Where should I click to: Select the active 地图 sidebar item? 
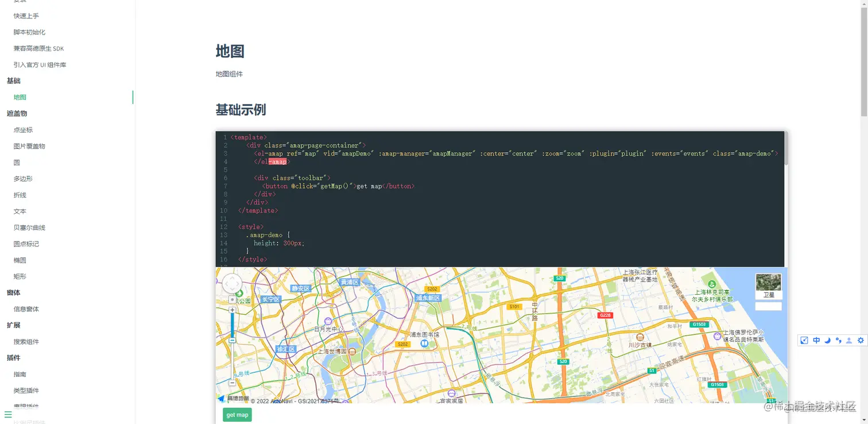pos(20,97)
